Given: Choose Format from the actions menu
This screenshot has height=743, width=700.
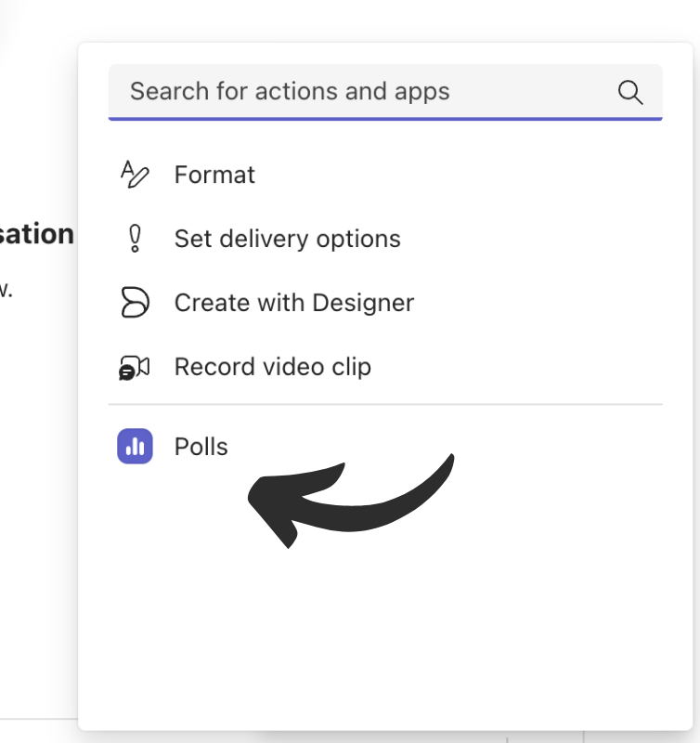Looking at the screenshot, I should [x=214, y=174].
